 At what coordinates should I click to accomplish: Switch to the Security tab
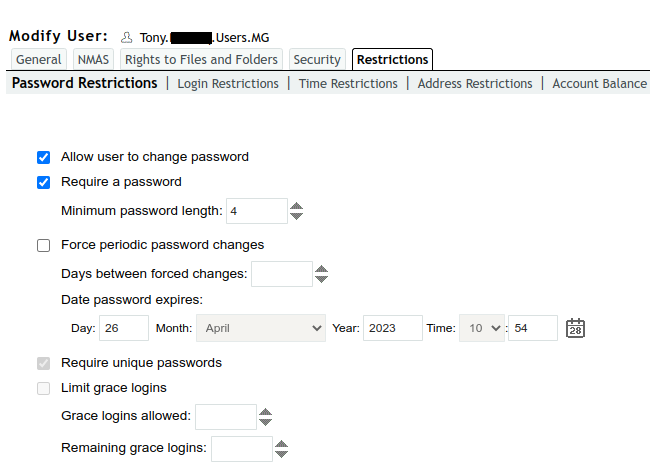[317, 60]
